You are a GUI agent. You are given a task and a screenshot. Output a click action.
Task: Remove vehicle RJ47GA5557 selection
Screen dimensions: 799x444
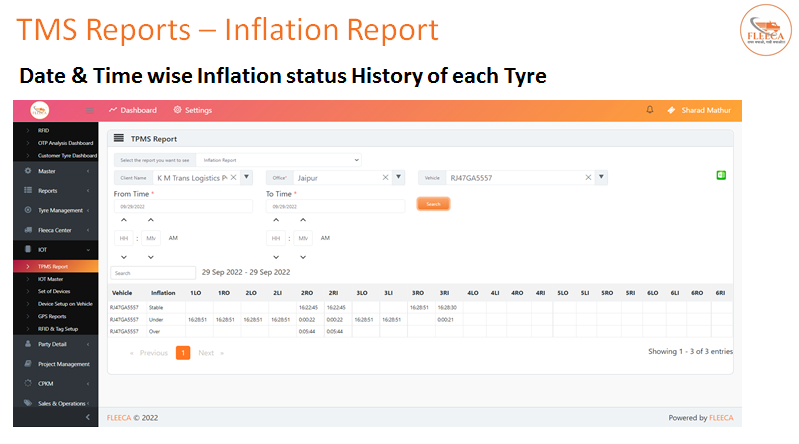tap(588, 177)
